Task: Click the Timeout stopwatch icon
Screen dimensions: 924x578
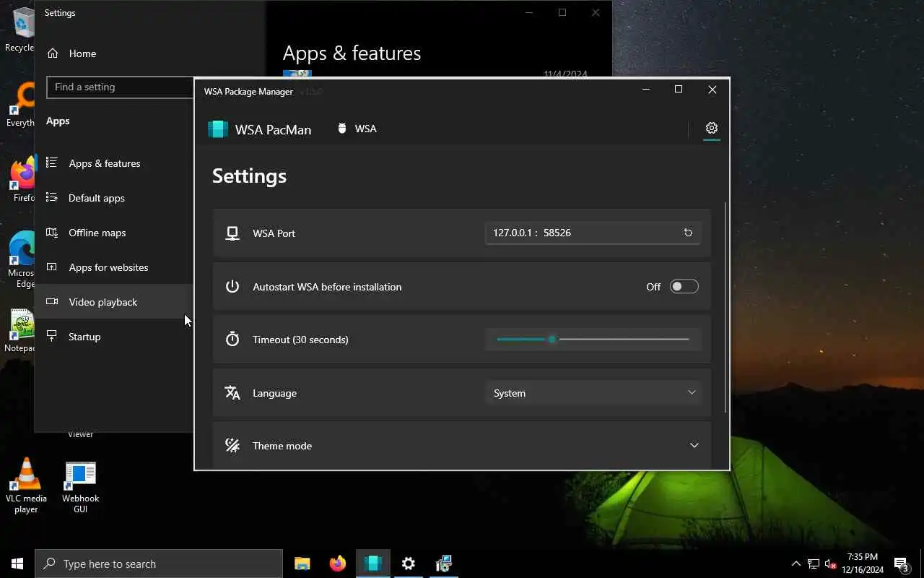Action: coord(232,339)
